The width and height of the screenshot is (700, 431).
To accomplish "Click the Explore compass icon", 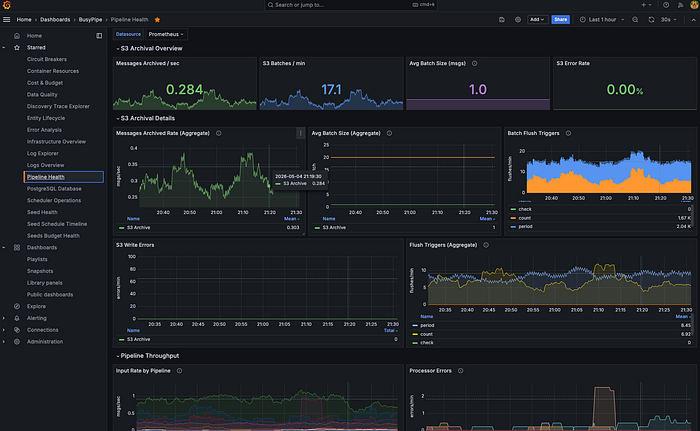I will pos(17,306).
